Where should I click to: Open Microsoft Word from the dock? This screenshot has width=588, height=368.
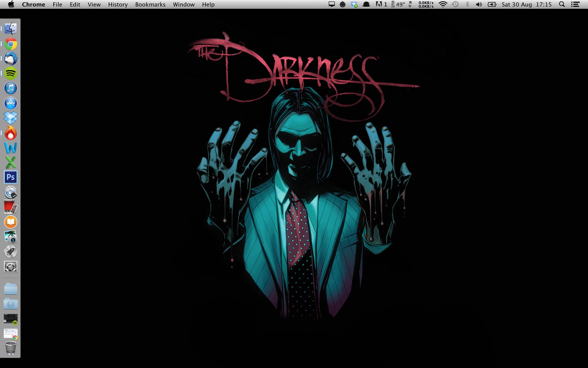coord(11,147)
